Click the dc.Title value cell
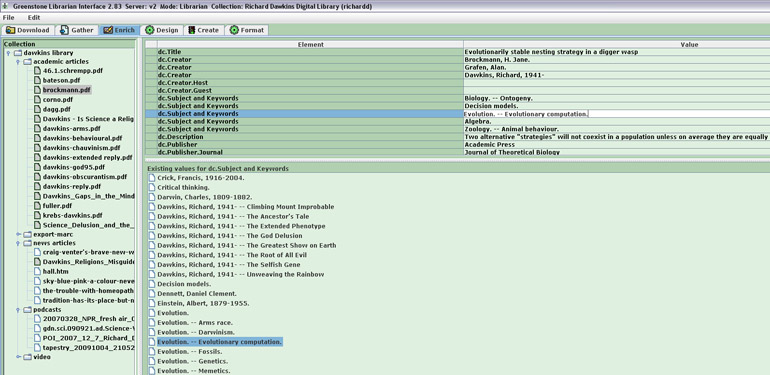 tap(616, 52)
